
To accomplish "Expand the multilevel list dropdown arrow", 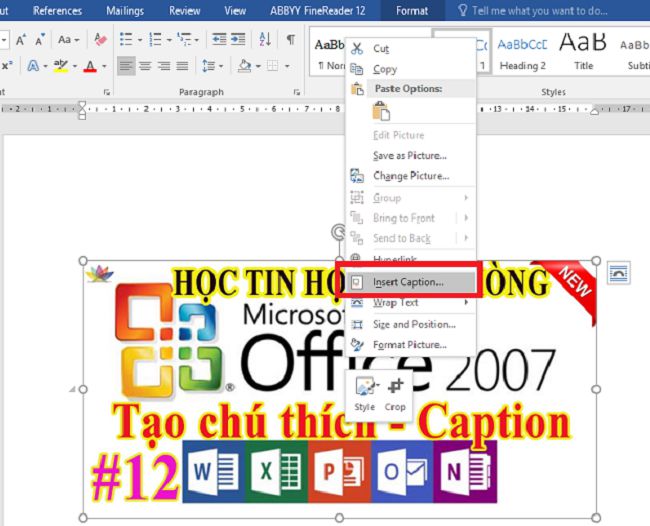I will pos(196,40).
